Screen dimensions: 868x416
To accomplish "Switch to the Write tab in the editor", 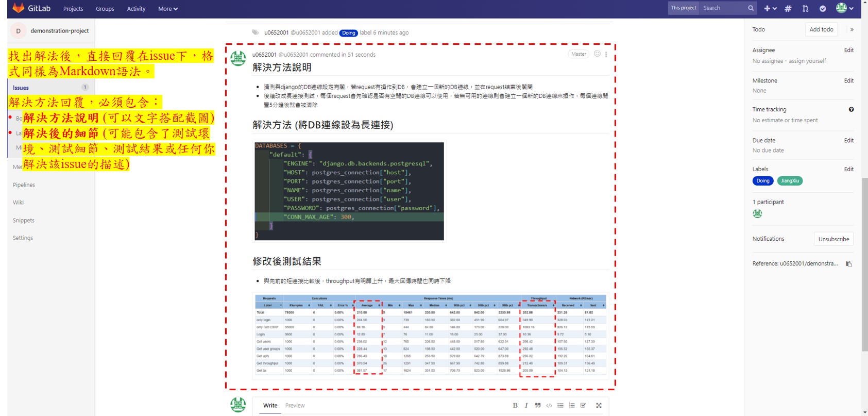I will point(270,406).
